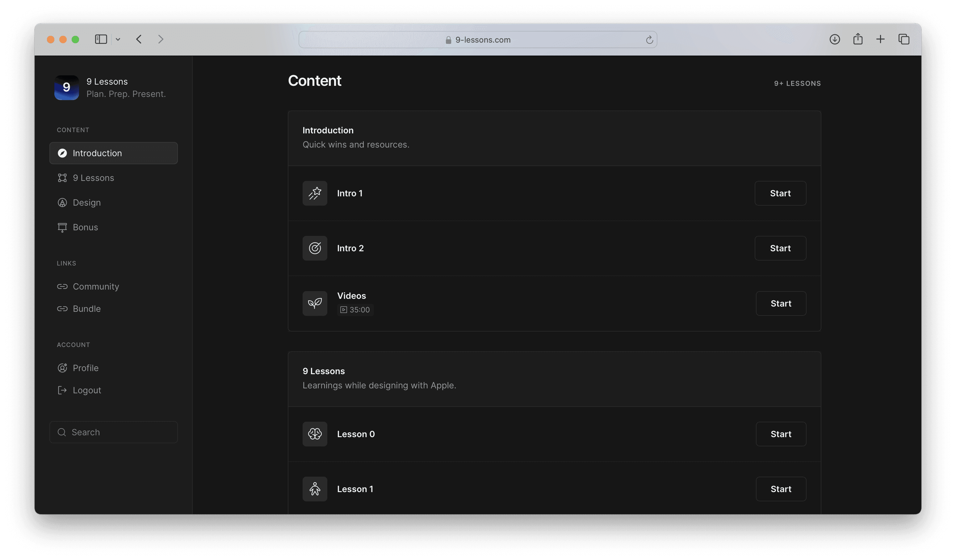This screenshot has width=956, height=560.
Task: Click the Safari share icon
Action: [858, 40]
